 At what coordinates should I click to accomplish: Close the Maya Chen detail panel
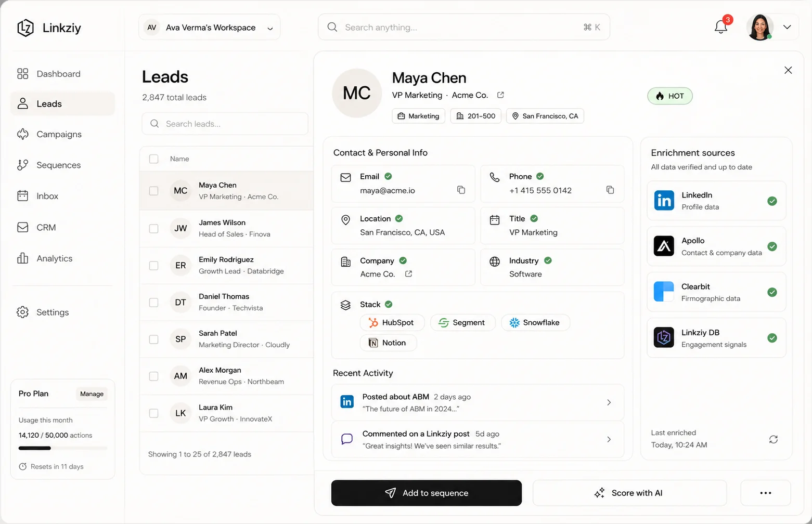[x=788, y=70]
